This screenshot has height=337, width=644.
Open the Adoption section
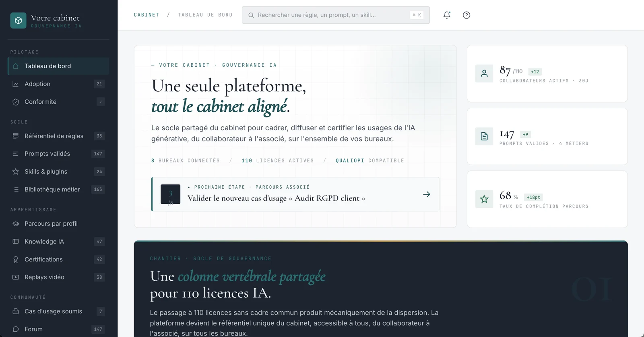(58, 84)
